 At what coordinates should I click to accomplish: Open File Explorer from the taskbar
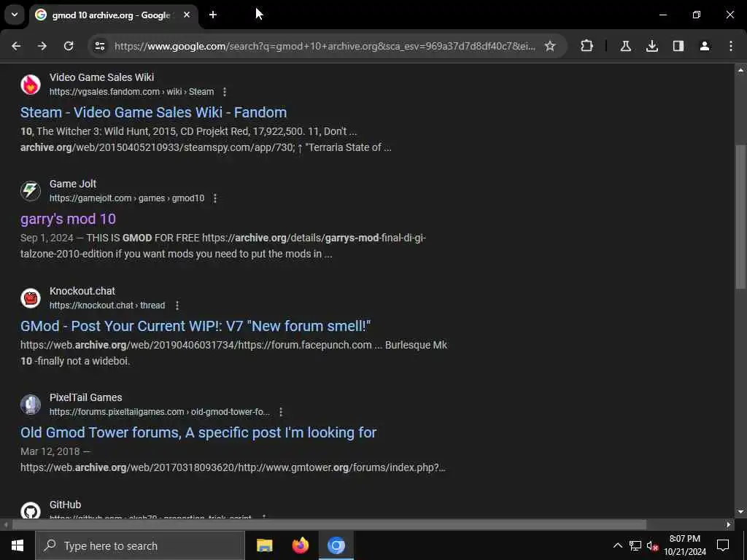coord(264,545)
